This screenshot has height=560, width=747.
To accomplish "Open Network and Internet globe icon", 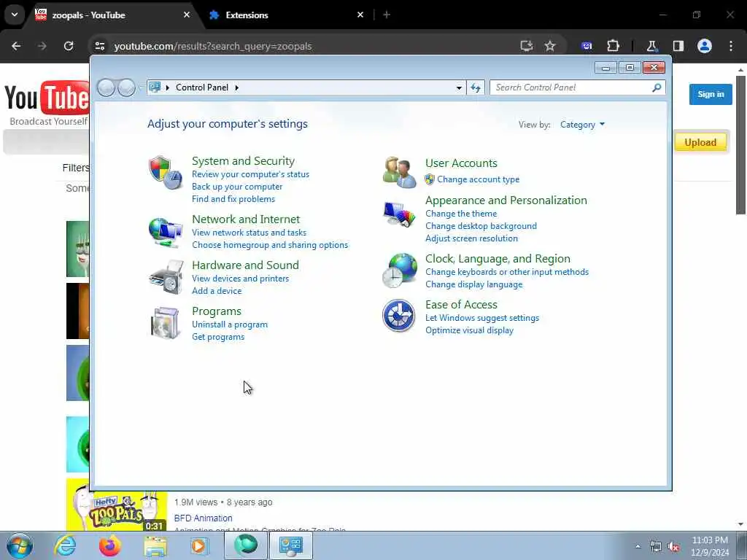I will 166,232.
